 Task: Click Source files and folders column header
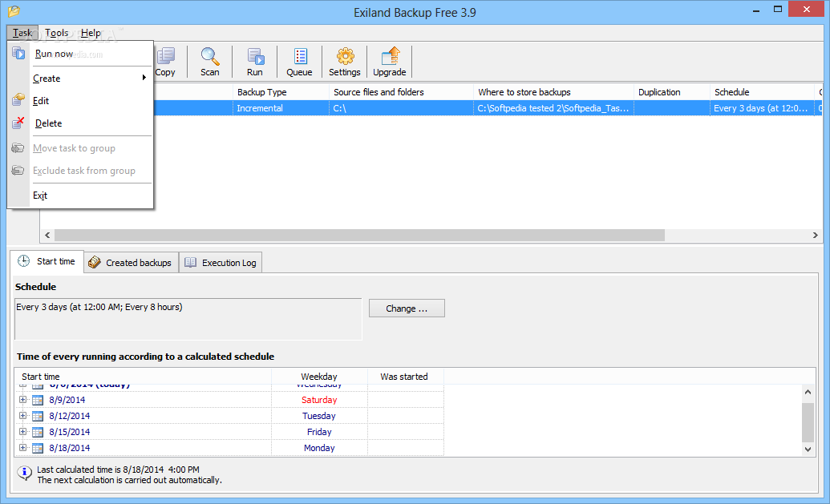[x=401, y=92]
